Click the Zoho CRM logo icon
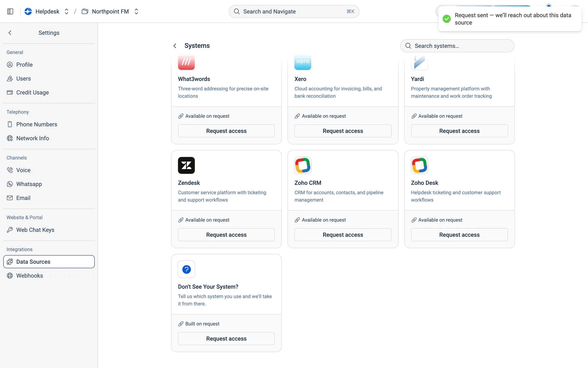 [x=303, y=165]
